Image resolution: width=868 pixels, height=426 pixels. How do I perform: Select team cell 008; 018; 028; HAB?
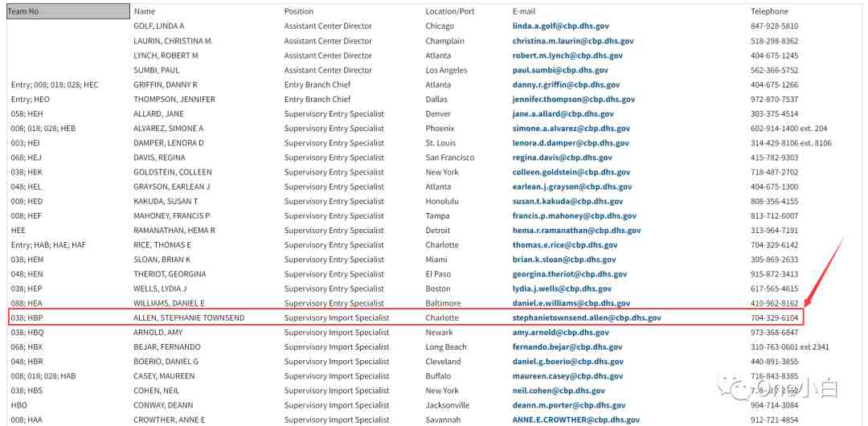pos(43,376)
